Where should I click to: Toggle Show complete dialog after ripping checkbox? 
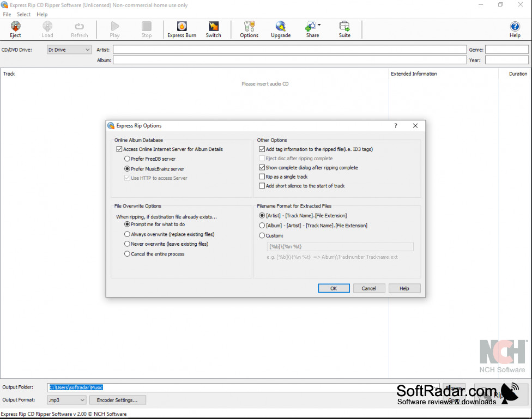tap(262, 167)
